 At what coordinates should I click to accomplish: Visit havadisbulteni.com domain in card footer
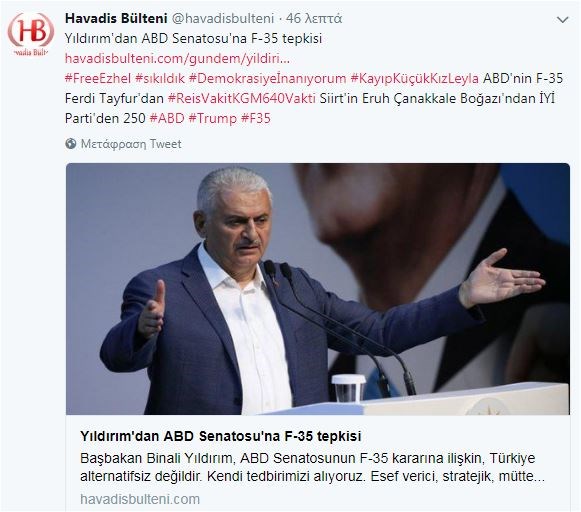point(140,499)
